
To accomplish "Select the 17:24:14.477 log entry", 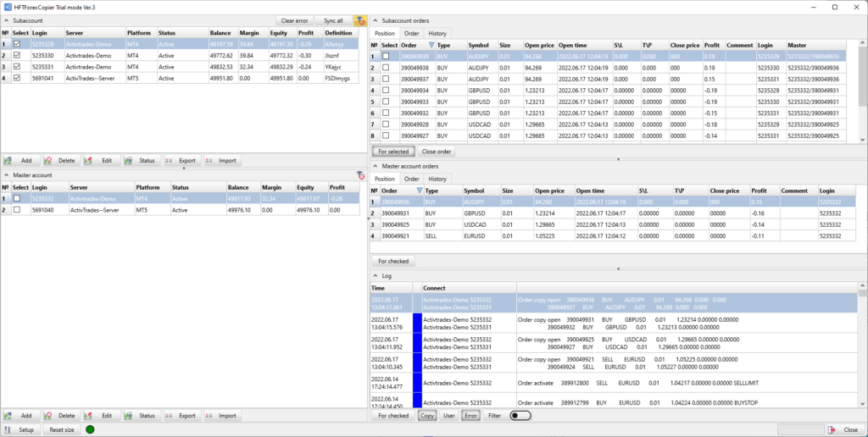I will [614, 383].
